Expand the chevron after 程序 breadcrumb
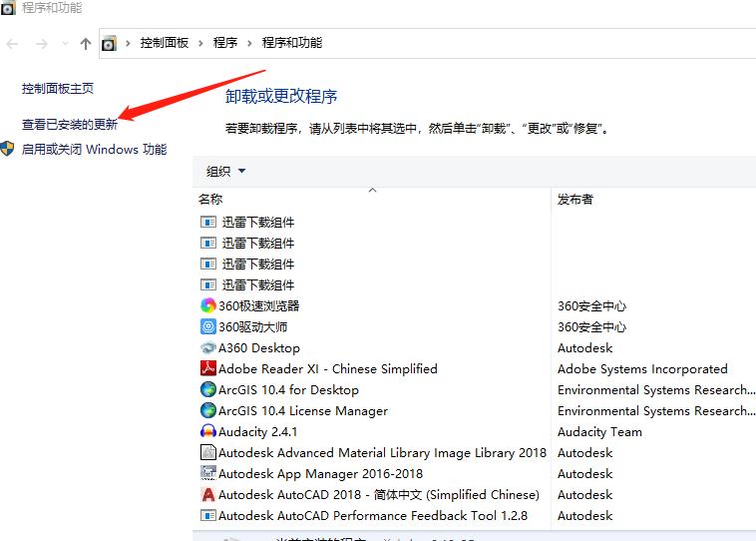Image resolution: width=756 pixels, height=541 pixels. (249, 44)
